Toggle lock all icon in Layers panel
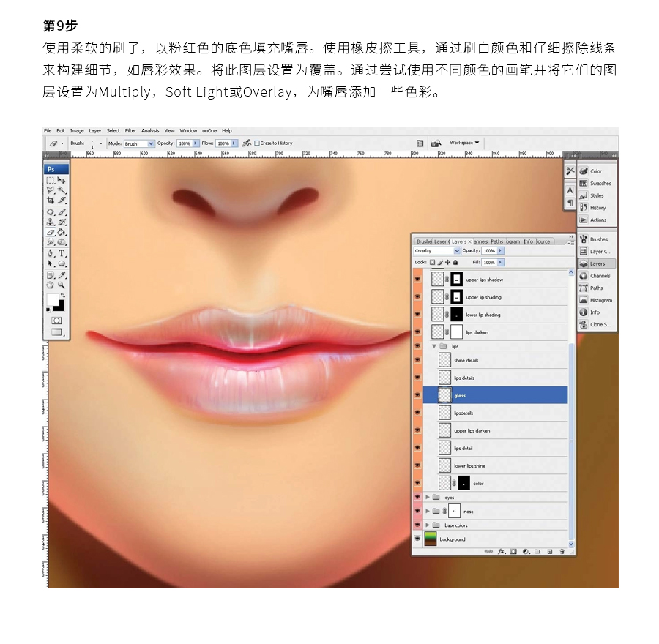659x644 pixels. [x=455, y=262]
